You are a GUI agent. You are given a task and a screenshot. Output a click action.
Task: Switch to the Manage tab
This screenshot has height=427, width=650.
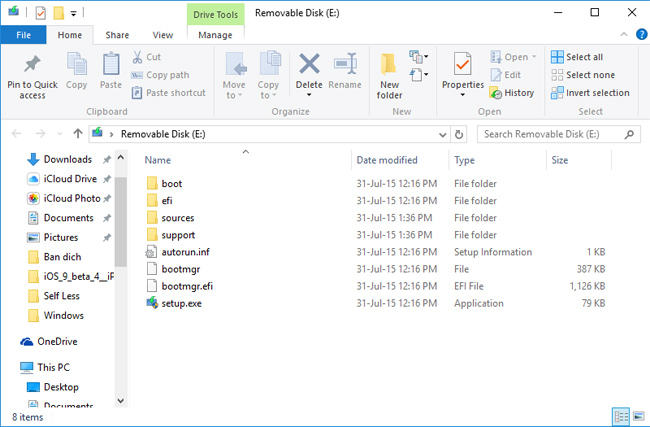point(215,35)
